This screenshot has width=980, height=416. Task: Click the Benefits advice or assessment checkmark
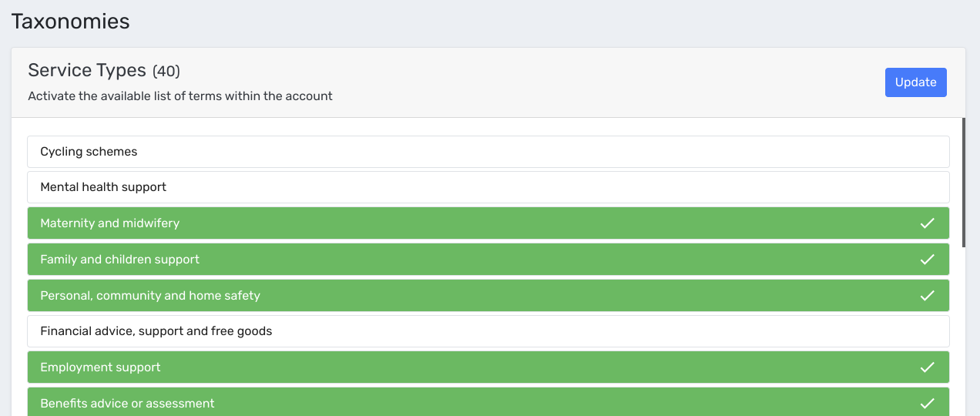click(927, 403)
